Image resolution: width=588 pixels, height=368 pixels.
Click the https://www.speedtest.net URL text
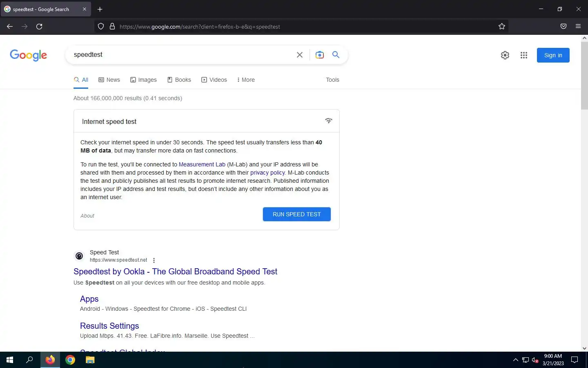pyautogui.click(x=118, y=260)
